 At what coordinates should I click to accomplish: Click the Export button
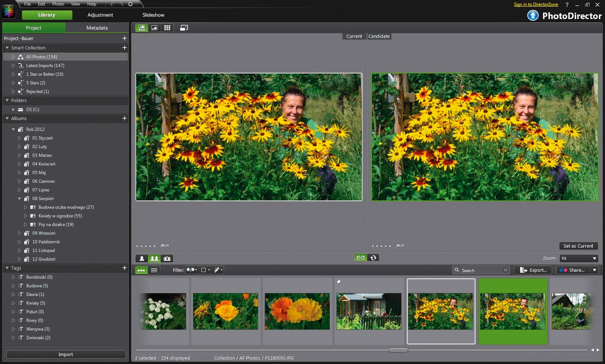(533, 270)
